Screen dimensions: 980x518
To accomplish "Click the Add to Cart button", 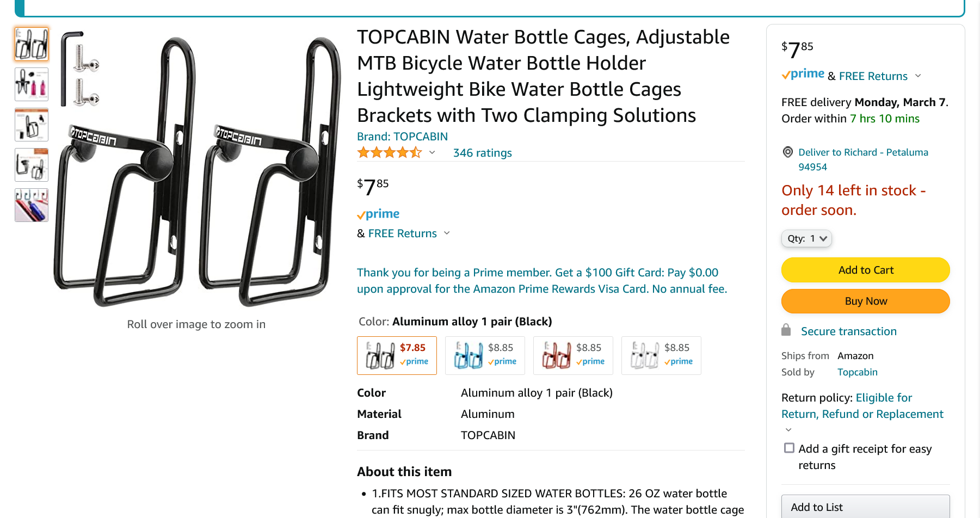I will [865, 270].
